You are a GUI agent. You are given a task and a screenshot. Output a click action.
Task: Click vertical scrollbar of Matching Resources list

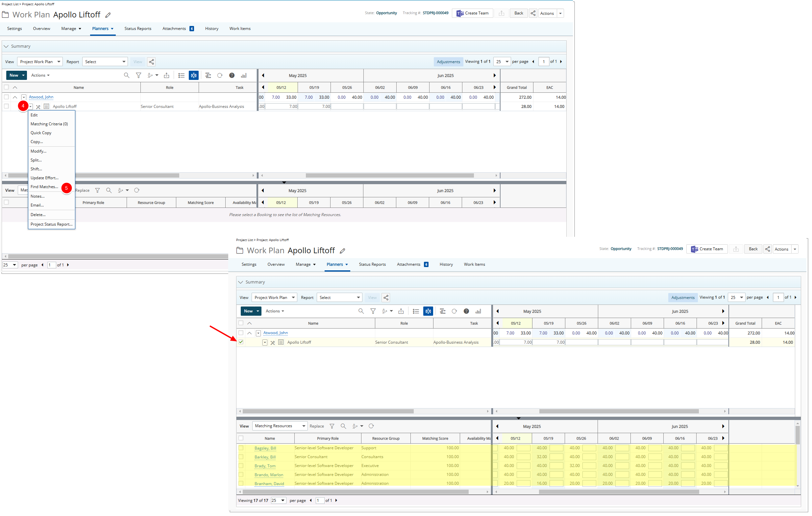(x=798, y=435)
